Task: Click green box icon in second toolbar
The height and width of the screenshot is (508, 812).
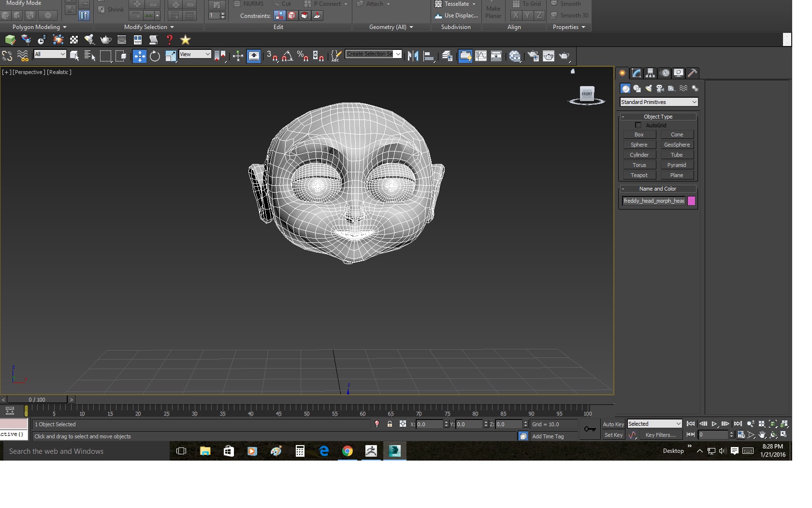Action: tap(10, 40)
